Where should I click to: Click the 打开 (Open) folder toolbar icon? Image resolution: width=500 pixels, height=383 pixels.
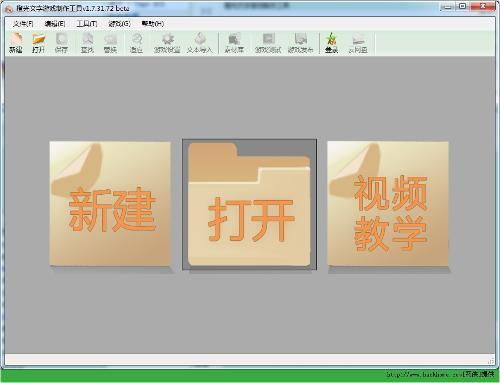point(39,43)
